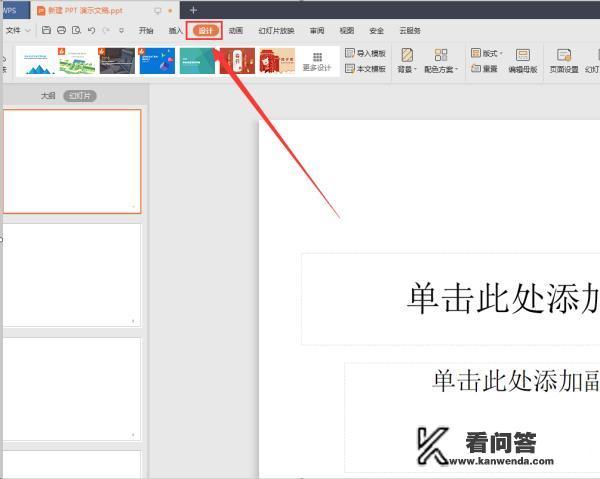The image size is (600, 479).
Task: Open the 视图 ribbon tab
Action: pos(347,31)
